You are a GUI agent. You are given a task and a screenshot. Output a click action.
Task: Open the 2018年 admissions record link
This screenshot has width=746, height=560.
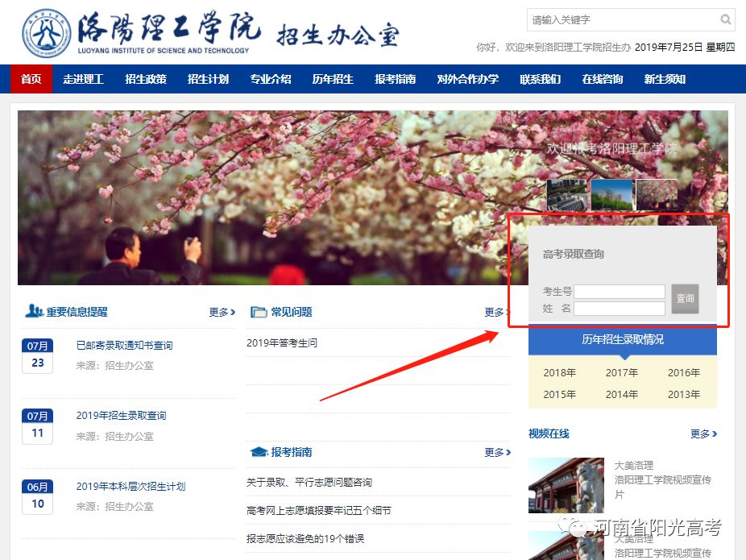pos(562,373)
